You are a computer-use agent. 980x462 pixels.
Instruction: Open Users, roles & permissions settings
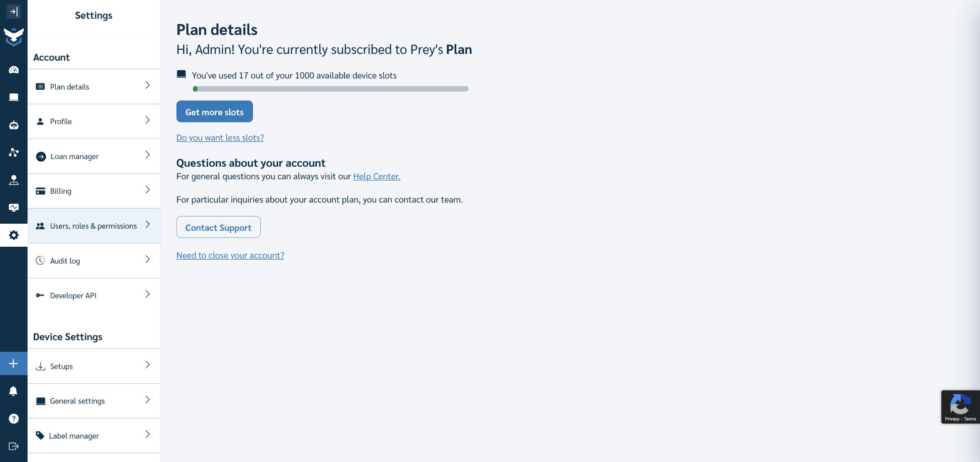tap(93, 226)
